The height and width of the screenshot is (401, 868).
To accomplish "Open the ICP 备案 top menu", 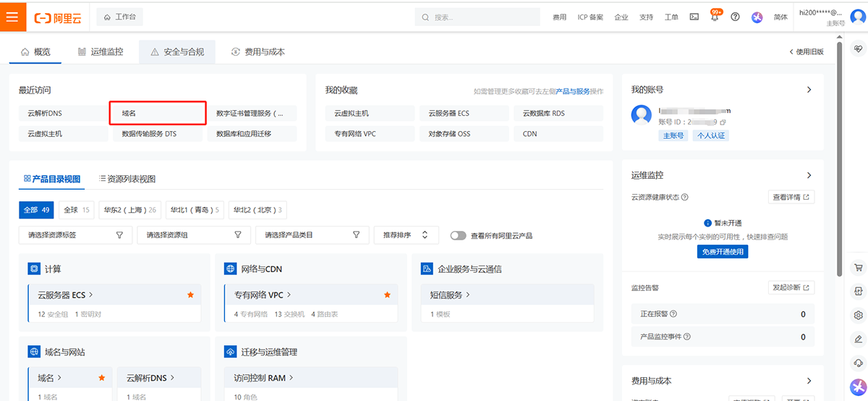I will pyautogui.click(x=590, y=17).
